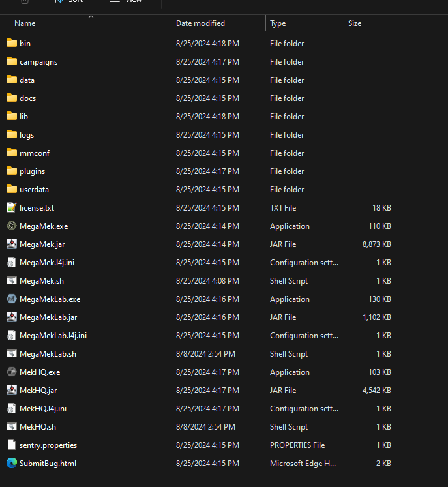
Task: Click the MegaMekLab.jar file icon
Action: click(x=12, y=317)
